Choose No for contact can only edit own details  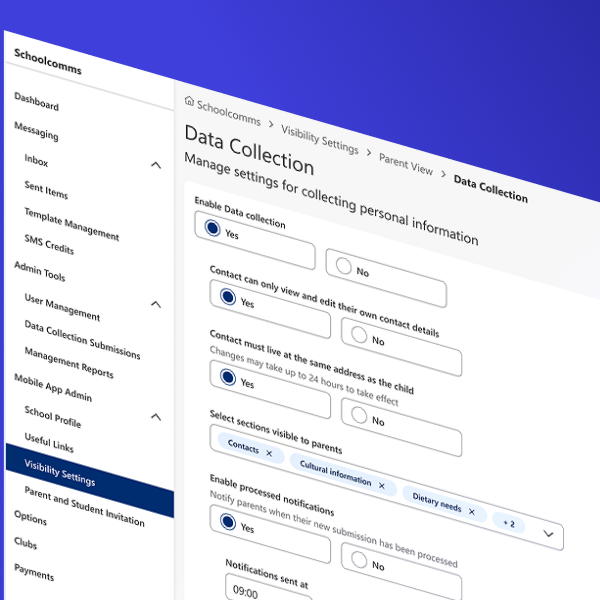tap(358, 336)
